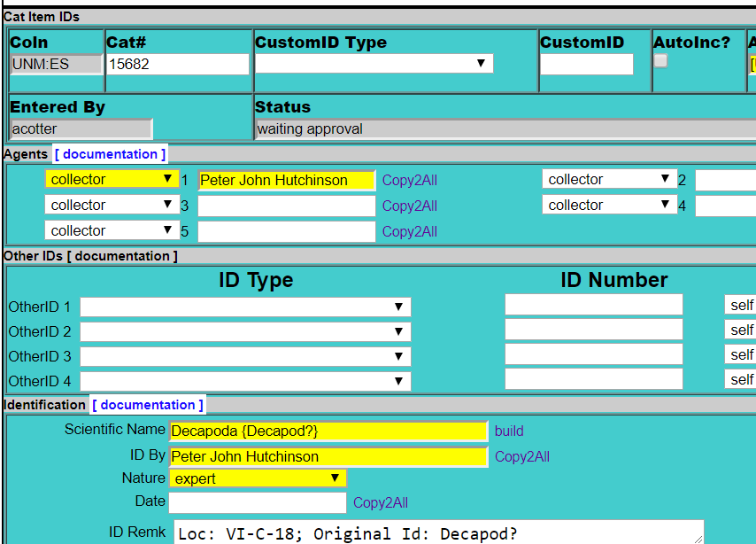Click Copy2All next to agent 1

coord(409,181)
